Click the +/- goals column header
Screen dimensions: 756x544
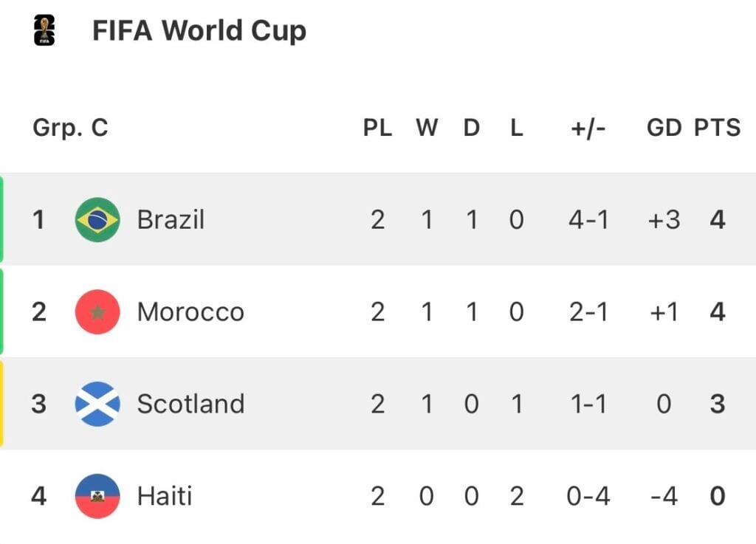coord(588,128)
